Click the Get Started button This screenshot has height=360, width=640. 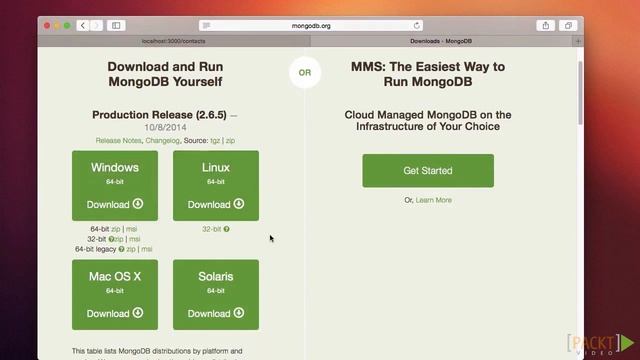428,171
